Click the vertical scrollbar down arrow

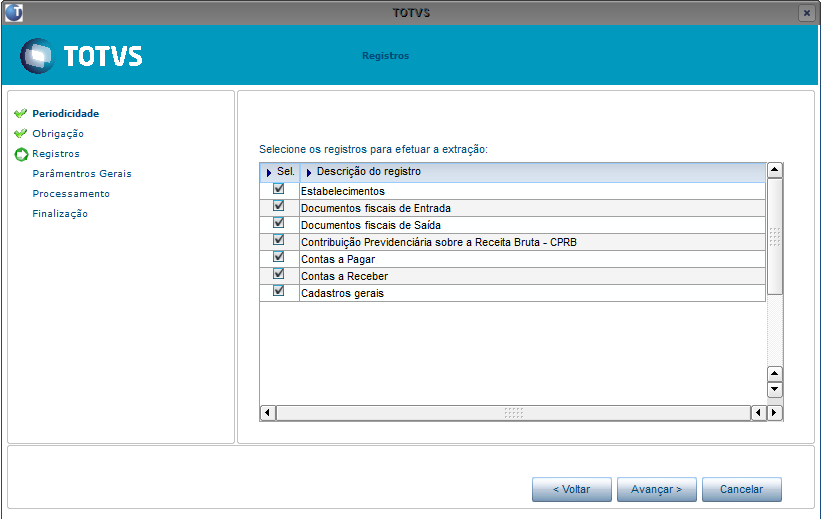coord(774,390)
